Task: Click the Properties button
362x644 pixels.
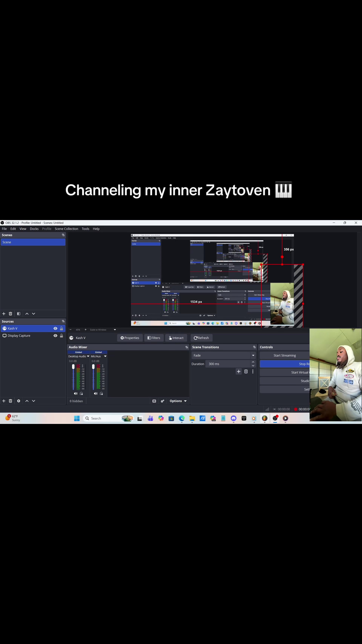Action: 130,338
